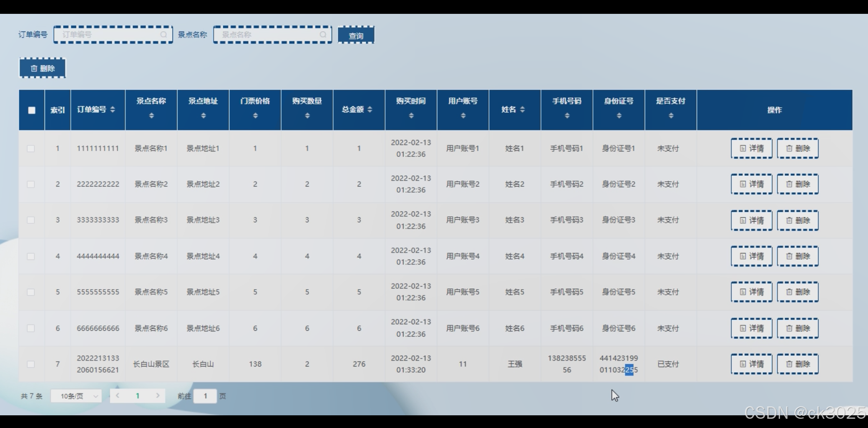Image resolution: width=868 pixels, height=428 pixels.
Task: Click search icon in 景点名称 field
Action: coord(323,35)
